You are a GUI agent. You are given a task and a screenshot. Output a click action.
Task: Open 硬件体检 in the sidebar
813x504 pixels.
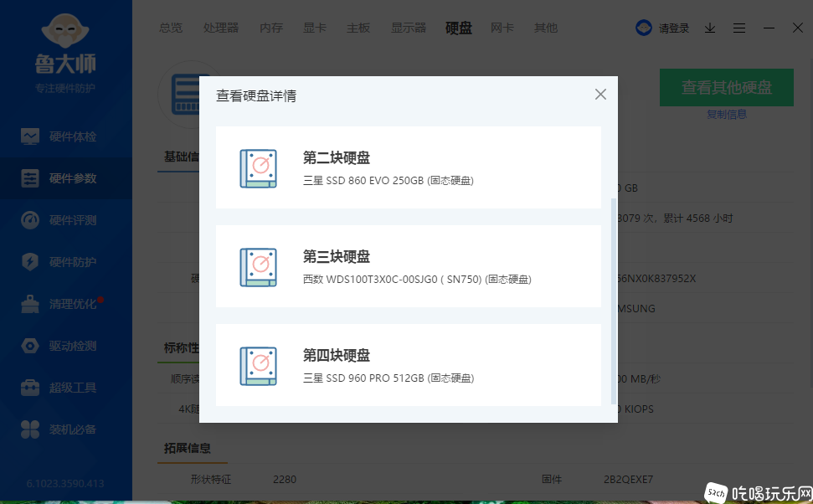click(x=66, y=137)
